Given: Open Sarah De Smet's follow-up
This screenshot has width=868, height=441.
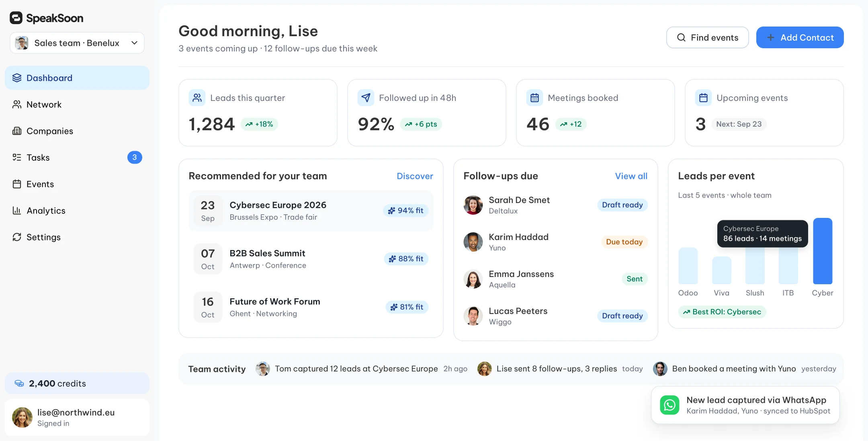Looking at the screenshot, I should click(x=555, y=205).
